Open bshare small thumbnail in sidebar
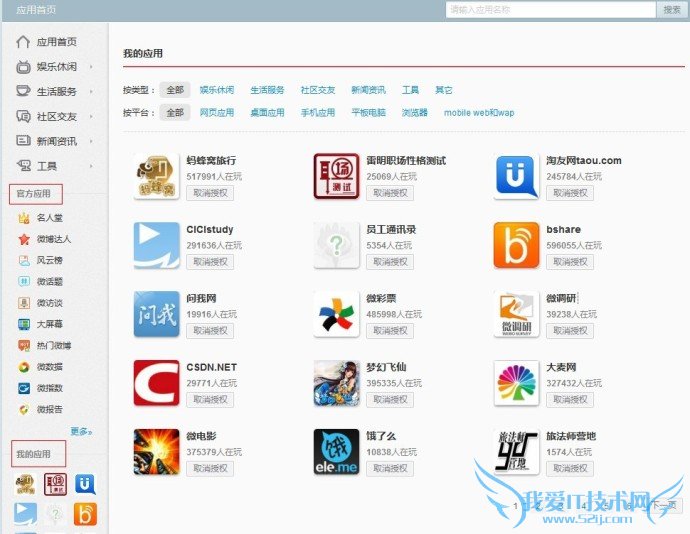The height and width of the screenshot is (534, 690). pyautogui.click(x=85, y=514)
